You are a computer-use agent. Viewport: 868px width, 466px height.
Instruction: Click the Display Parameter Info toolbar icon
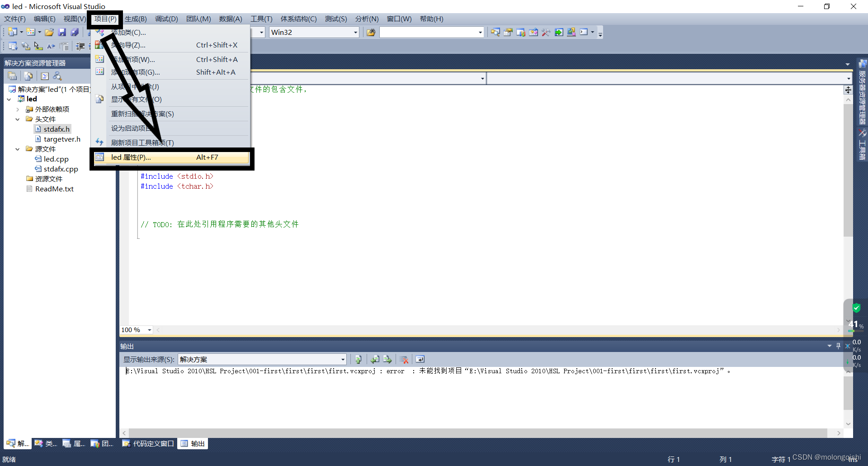pyautogui.click(x=26, y=46)
